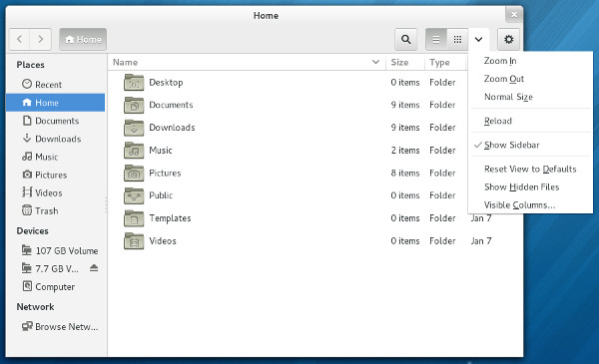Click the Templates folder icon

point(134,218)
